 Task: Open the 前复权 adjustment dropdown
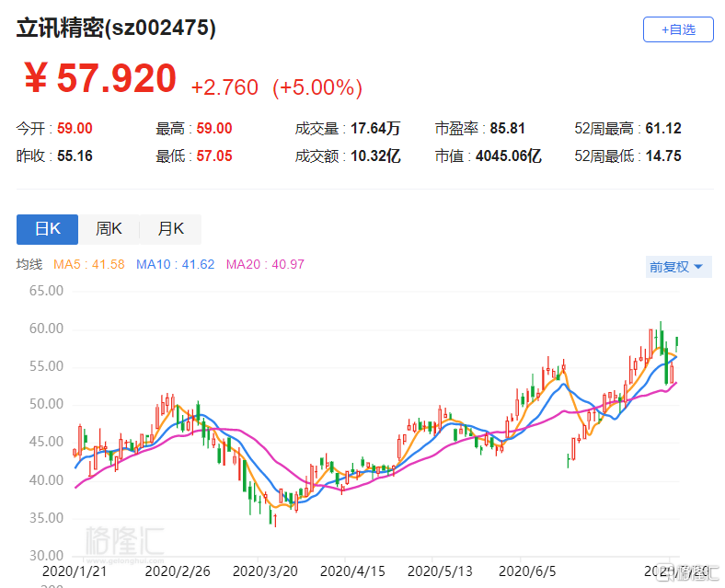(x=678, y=267)
